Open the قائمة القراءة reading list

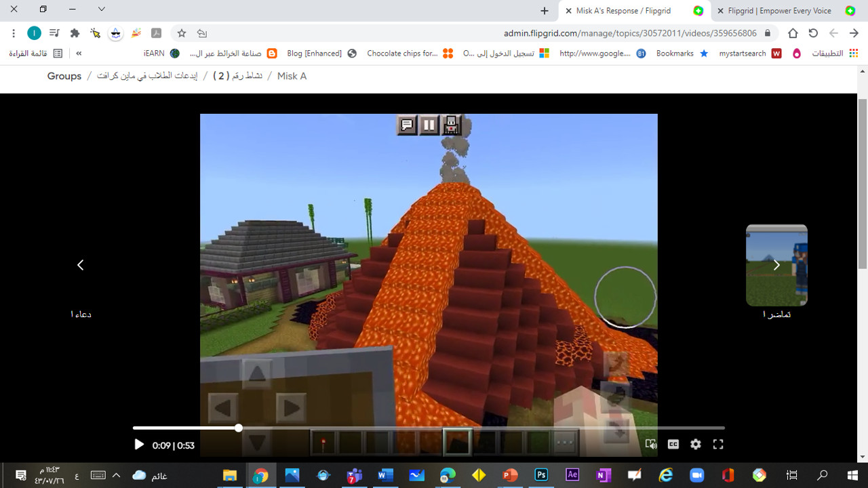click(x=36, y=54)
